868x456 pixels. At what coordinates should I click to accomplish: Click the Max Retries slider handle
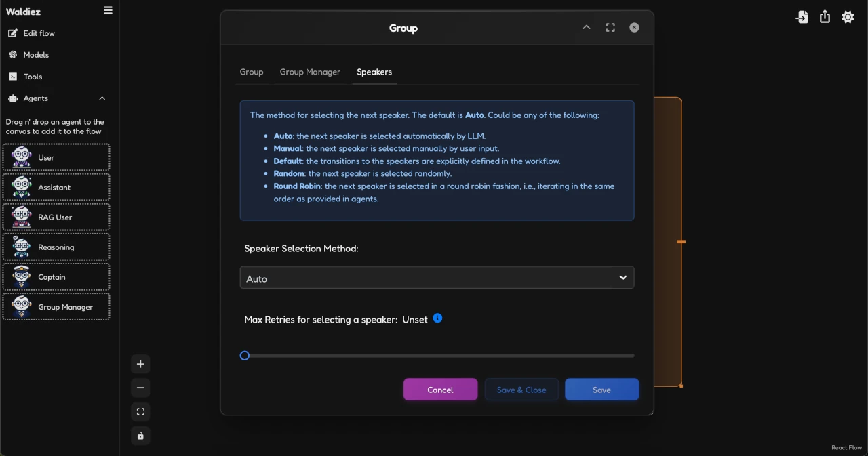245,355
